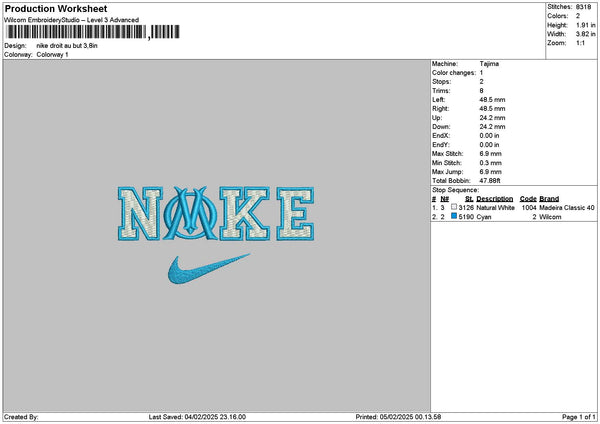Viewport: 600px width, 424px height.
Task: Click the Max Stitch 6.9 mm value
Action: pos(491,154)
